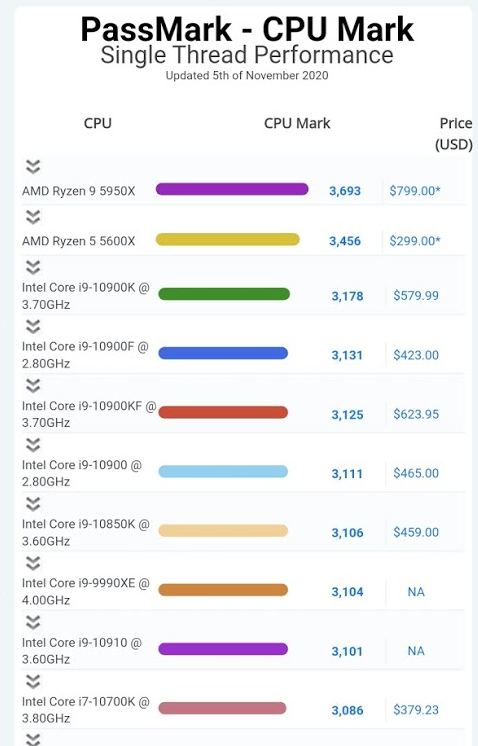Click the green bar for i9-10900K

point(224,294)
